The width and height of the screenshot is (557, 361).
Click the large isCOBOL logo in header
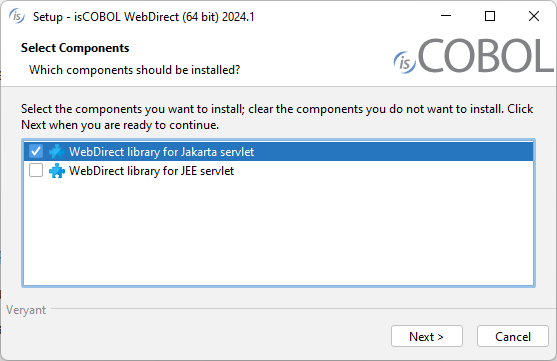coord(473,56)
